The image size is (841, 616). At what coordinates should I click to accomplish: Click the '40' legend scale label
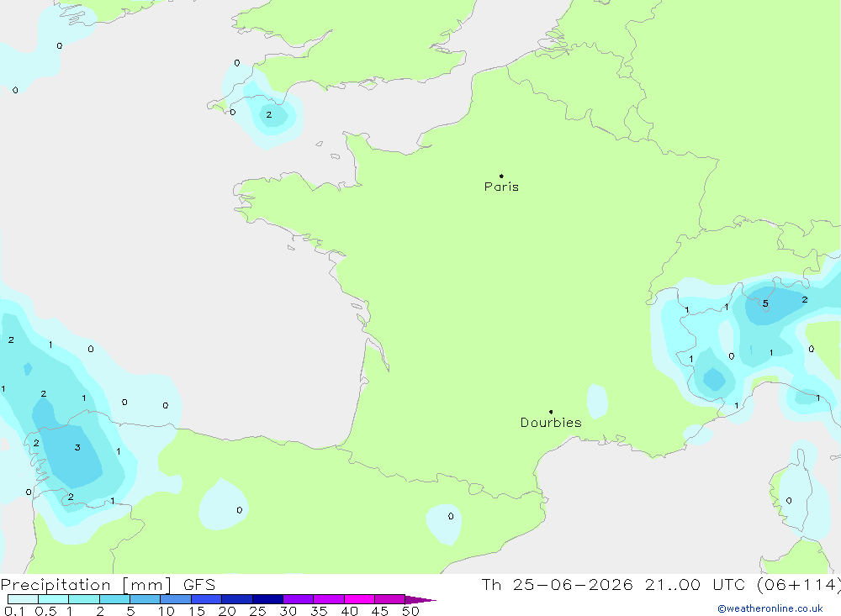(x=350, y=611)
